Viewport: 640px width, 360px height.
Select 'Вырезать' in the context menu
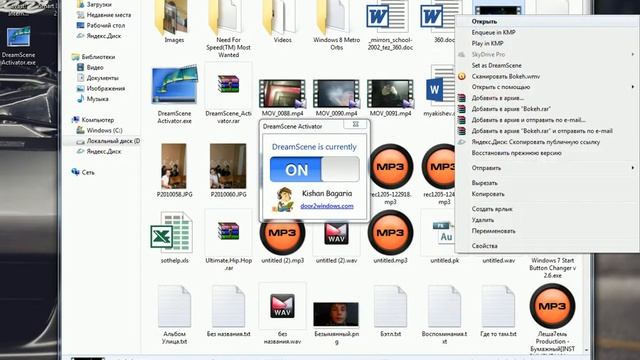pos(484,183)
